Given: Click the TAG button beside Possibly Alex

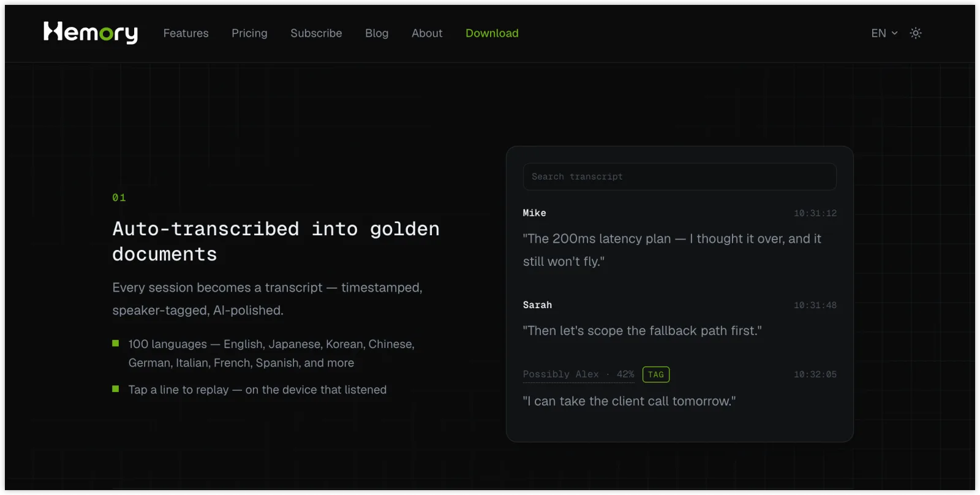Looking at the screenshot, I should (656, 374).
